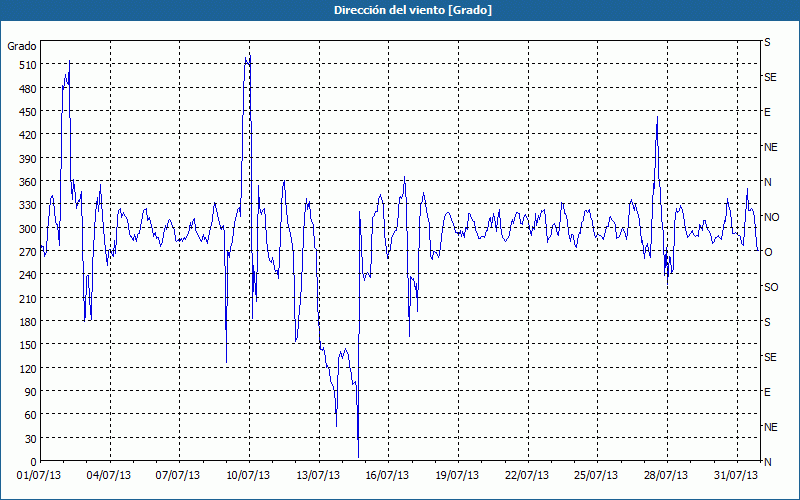Click the title 'Dirección del viento [Grado]'
800x500 pixels.
click(x=413, y=10)
